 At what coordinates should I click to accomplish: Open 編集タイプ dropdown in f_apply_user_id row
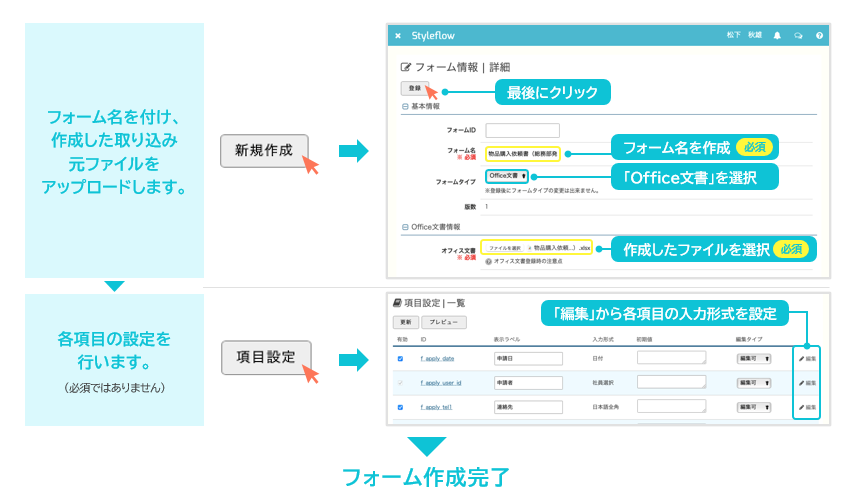pyautogui.click(x=754, y=383)
